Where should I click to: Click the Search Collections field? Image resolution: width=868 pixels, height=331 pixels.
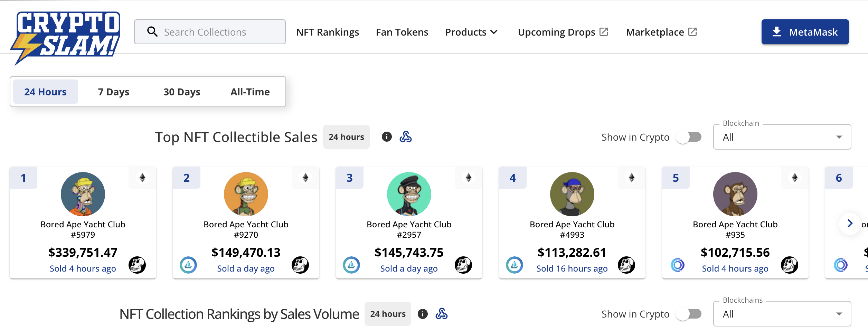(210, 32)
